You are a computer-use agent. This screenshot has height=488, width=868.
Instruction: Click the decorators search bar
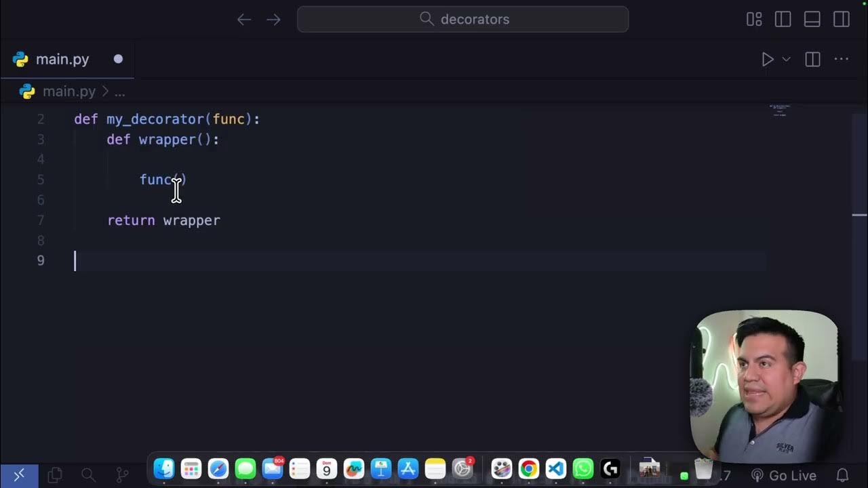pyautogui.click(x=463, y=19)
